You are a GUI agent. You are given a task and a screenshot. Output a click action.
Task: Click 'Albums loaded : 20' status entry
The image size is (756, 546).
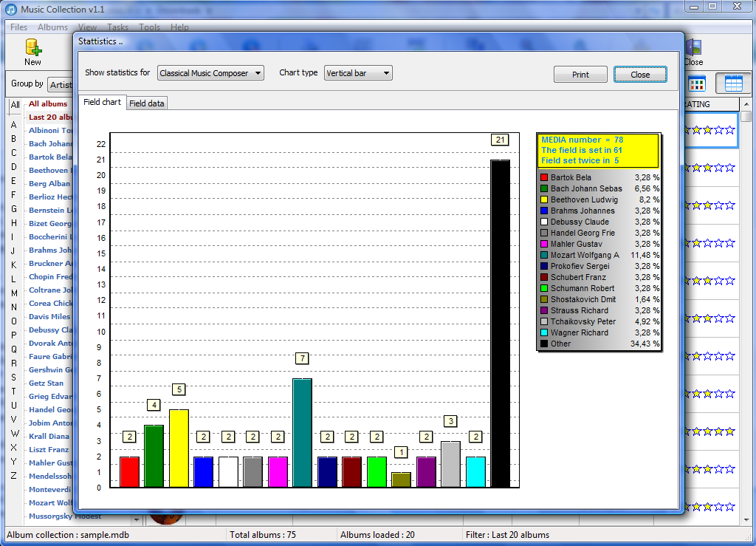click(377, 535)
